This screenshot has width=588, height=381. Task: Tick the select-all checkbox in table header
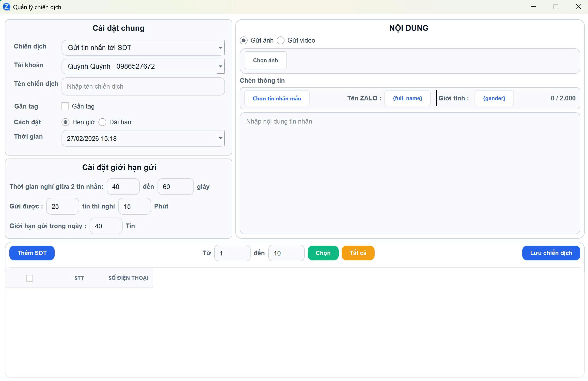29,278
